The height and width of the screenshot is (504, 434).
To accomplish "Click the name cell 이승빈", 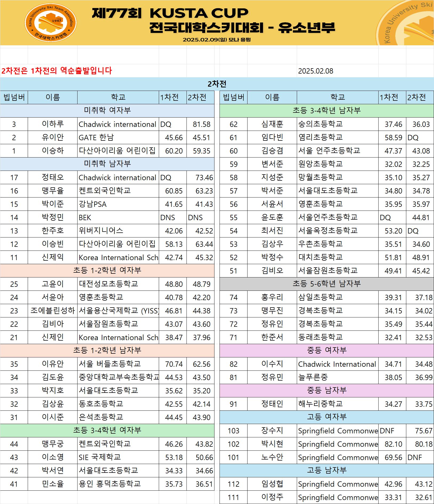I will pos(53,244).
